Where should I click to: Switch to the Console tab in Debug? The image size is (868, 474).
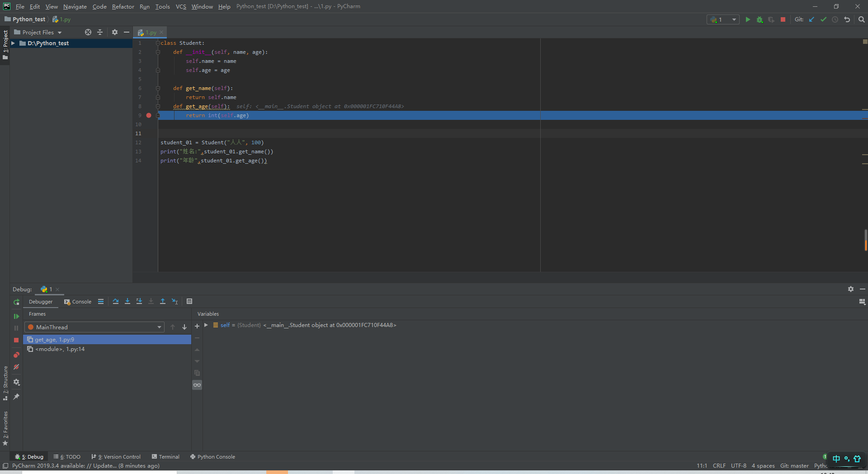(78, 302)
